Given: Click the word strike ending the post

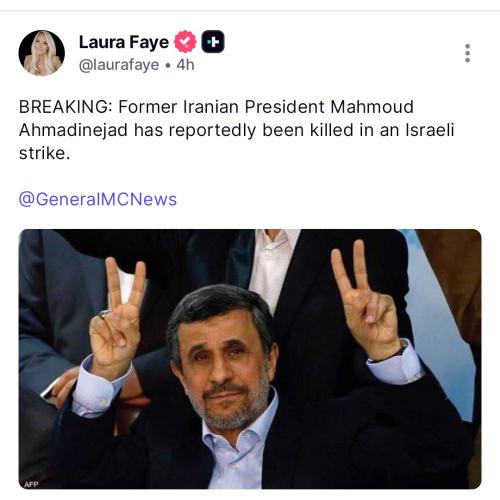Looking at the screenshot, I should click(x=42, y=153).
